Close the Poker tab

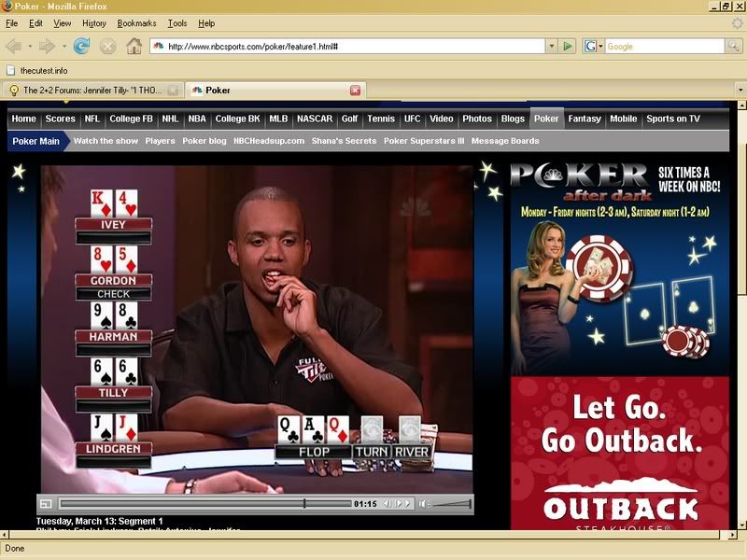(x=355, y=91)
